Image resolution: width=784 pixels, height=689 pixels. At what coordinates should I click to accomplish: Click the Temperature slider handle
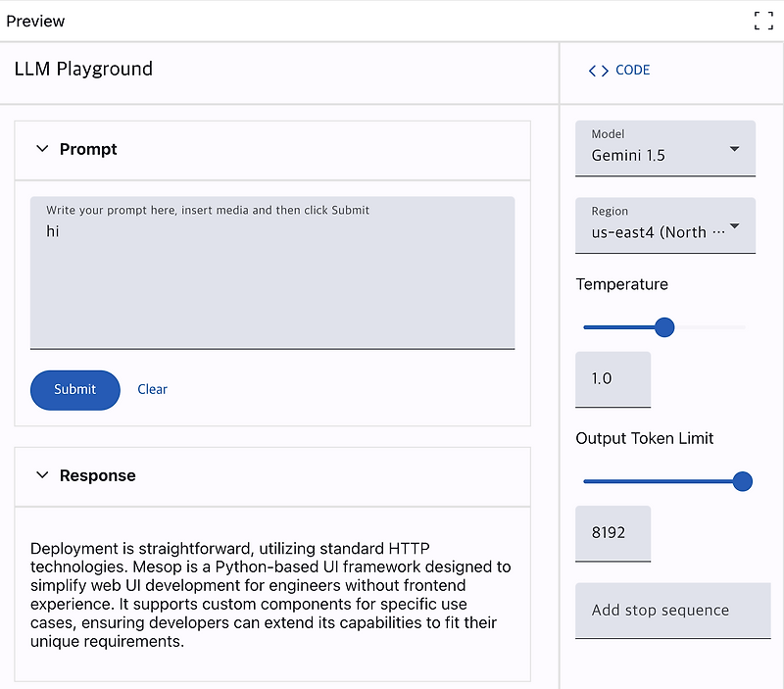click(664, 327)
